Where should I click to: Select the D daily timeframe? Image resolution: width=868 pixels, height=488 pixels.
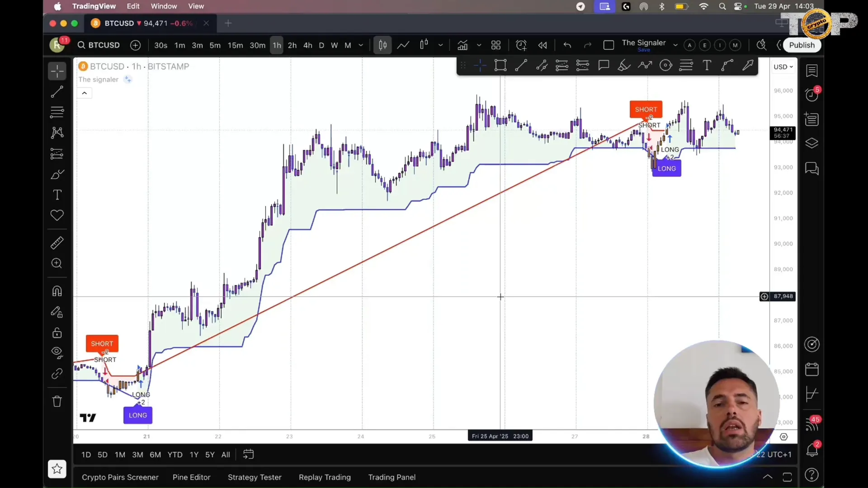click(321, 45)
